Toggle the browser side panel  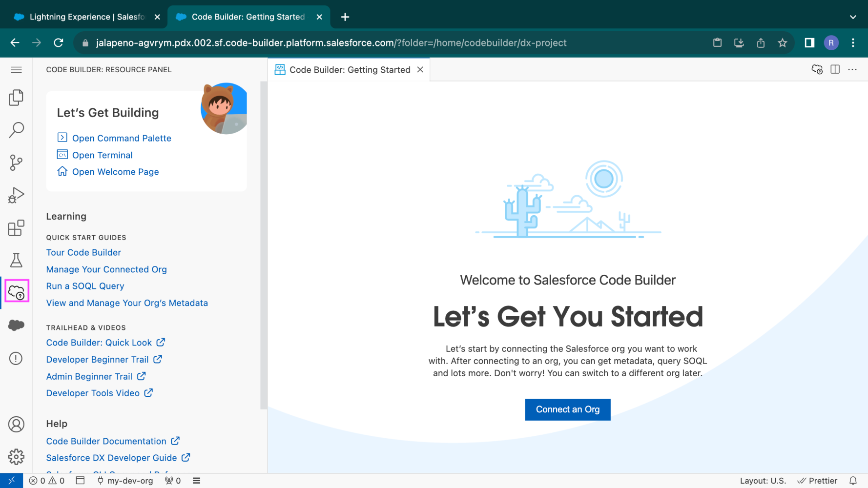pyautogui.click(x=809, y=43)
